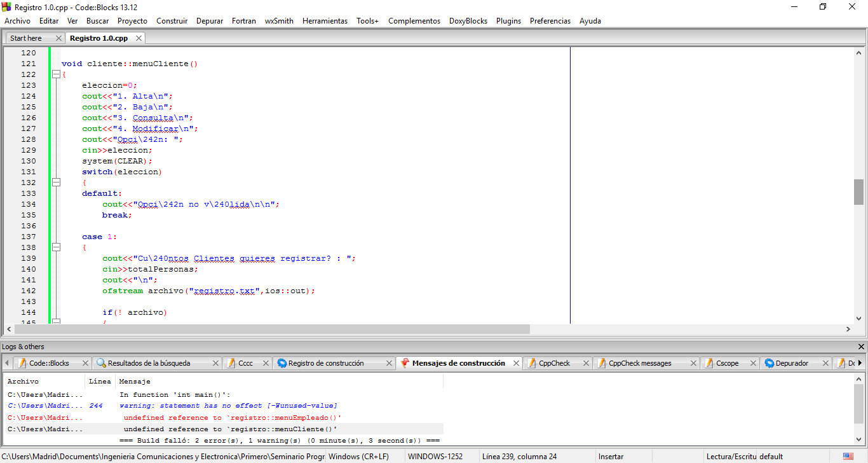Image resolution: width=868 pixels, height=463 pixels.
Task: Close the Resultados de la búsqueda tab
Action: pyautogui.click(x=215, y=363)
